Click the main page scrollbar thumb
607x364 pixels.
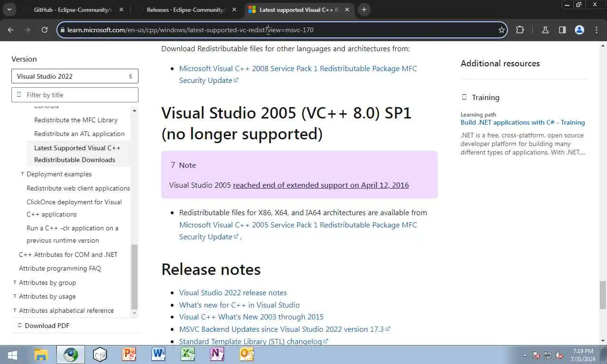tap(603, 294)
